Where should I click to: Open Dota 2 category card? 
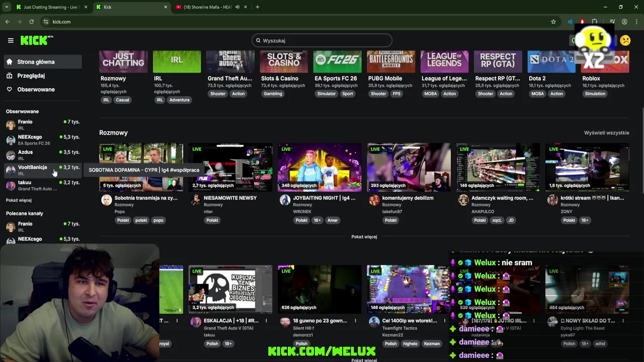(551, 62)
